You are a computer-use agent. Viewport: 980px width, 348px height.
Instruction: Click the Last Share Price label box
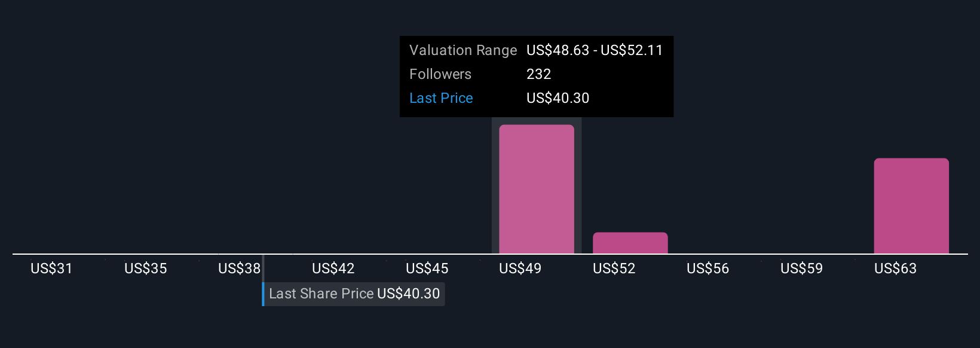354,294
